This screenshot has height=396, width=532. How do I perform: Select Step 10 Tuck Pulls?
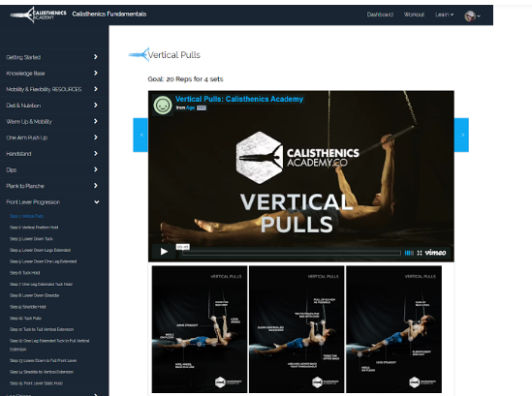(x=25, y=318)
